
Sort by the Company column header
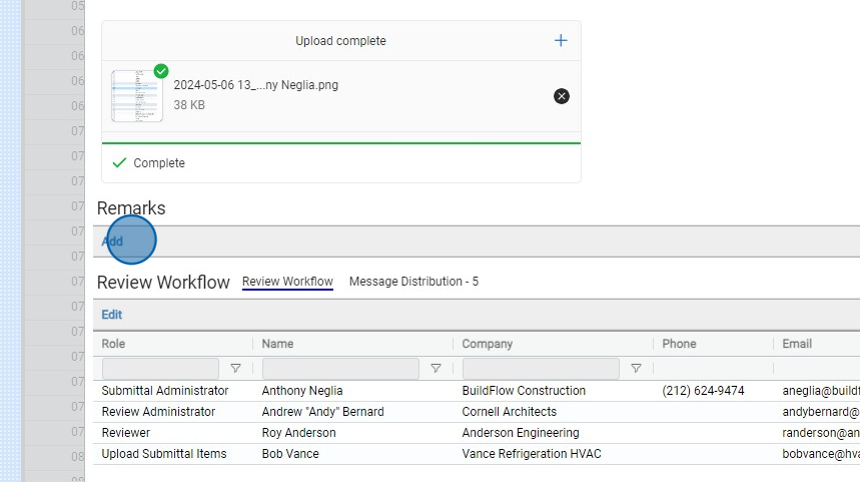tap(487, 344)
